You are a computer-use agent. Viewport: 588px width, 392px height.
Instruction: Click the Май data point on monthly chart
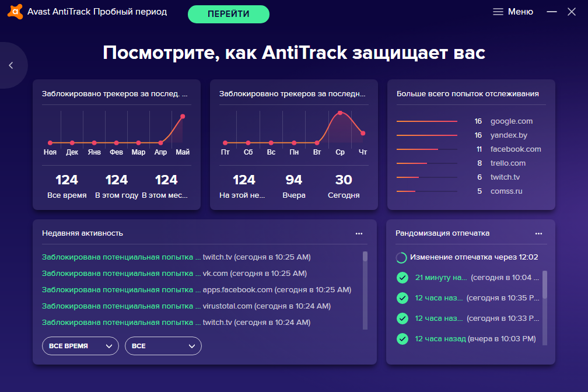(x=183, y=116)
